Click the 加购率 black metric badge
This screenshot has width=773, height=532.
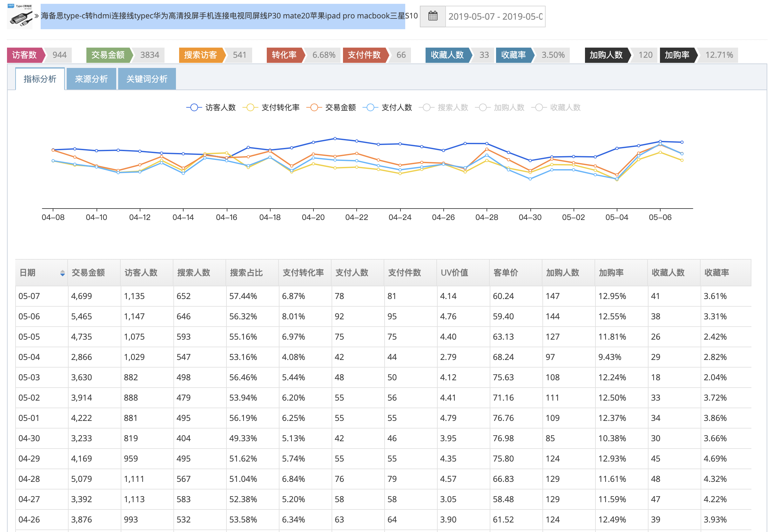click(677, 55)
